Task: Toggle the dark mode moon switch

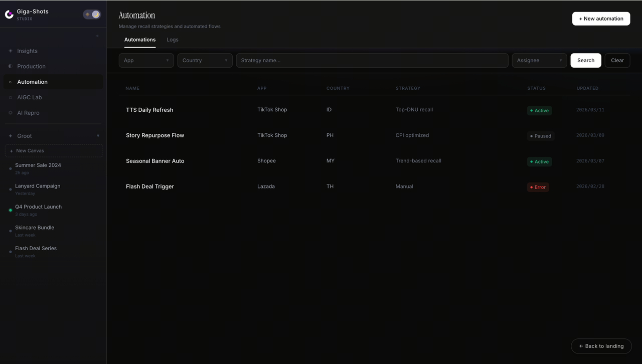Action: [x=92, y=15]
